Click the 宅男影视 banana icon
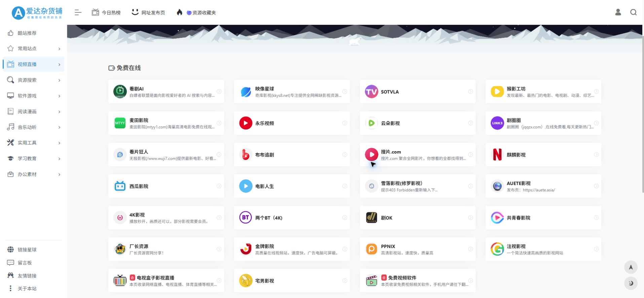This screenshot has height=298, width=644. [x=246, y=281]
